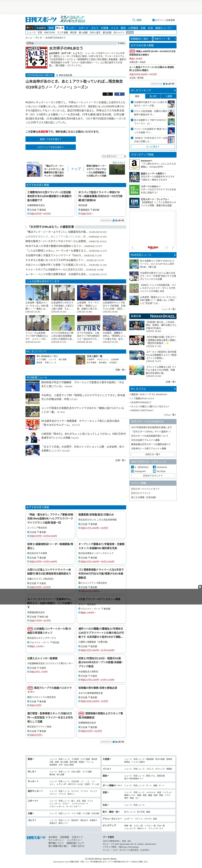Open job listing 工場敷地内の大型ドライバー

49,196
